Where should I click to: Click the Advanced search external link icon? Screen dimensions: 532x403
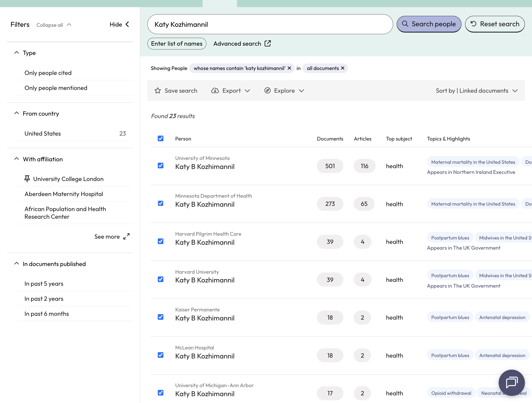click(268, 43)
